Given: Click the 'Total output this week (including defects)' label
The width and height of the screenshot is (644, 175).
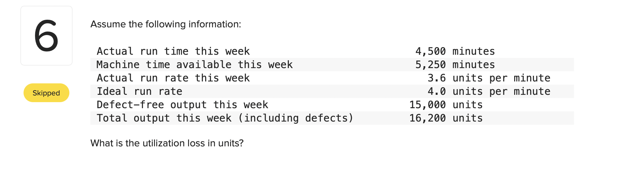Looking at the screenshot, I should 225,118.
